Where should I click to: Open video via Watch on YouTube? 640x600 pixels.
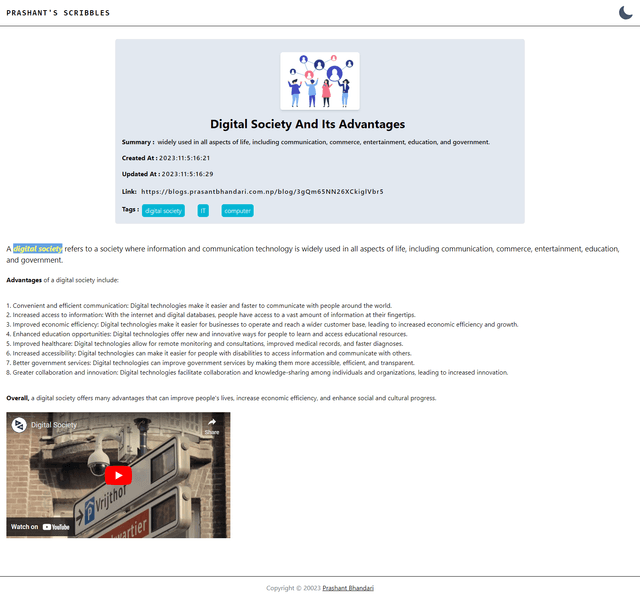coord(40,527)
